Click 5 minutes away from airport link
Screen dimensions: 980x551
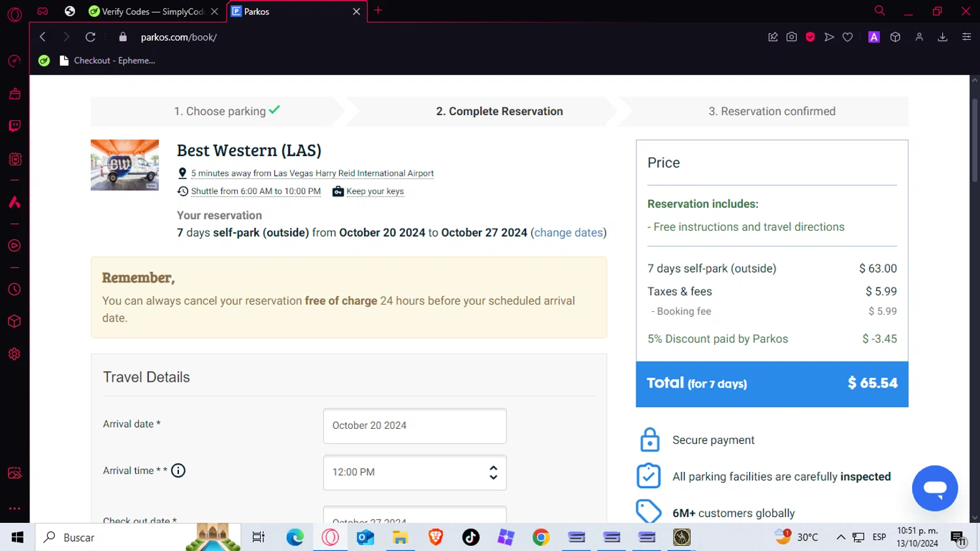[x=312, y=173]
